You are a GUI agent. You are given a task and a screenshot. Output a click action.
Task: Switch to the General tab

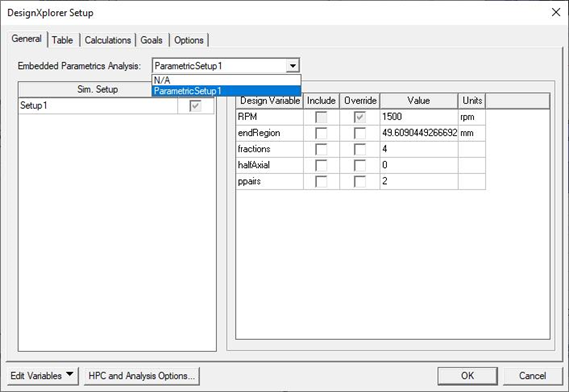pos(26,39)
